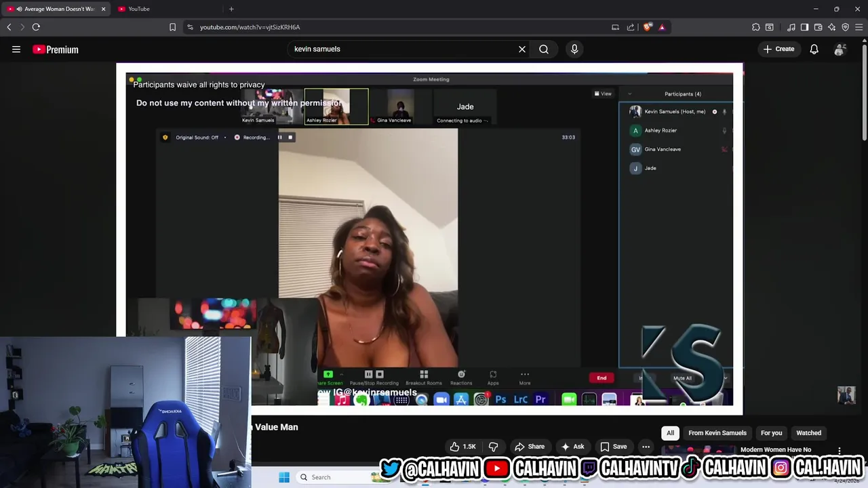The height and width of the screenshot is (488, 868).
Task: Reload the page
Action: [x=36, y=27]
